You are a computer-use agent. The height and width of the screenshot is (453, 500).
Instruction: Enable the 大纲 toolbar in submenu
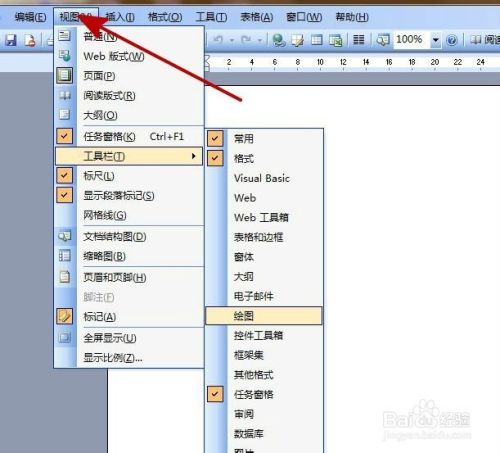tap(264, 277)
